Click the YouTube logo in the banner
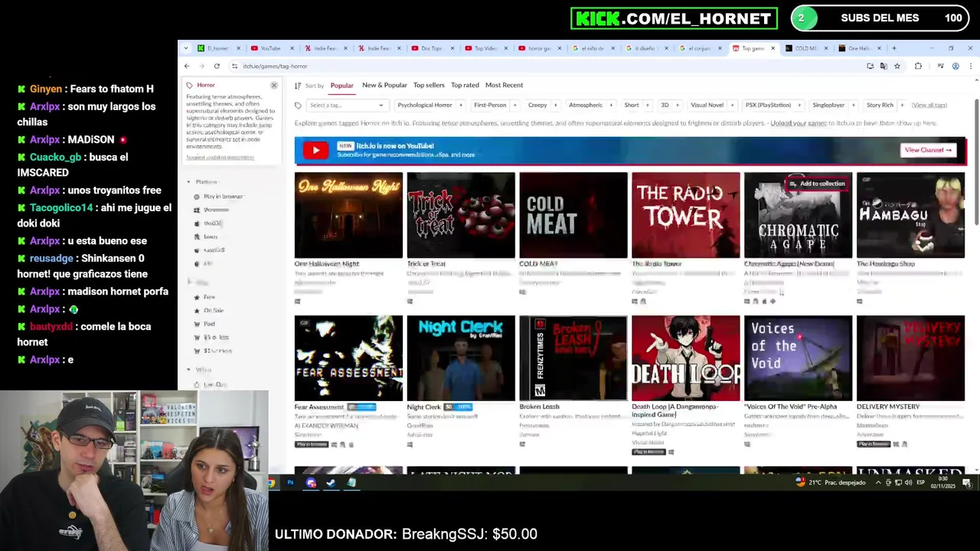Screen dimensions: 980x551 (315, 151)
